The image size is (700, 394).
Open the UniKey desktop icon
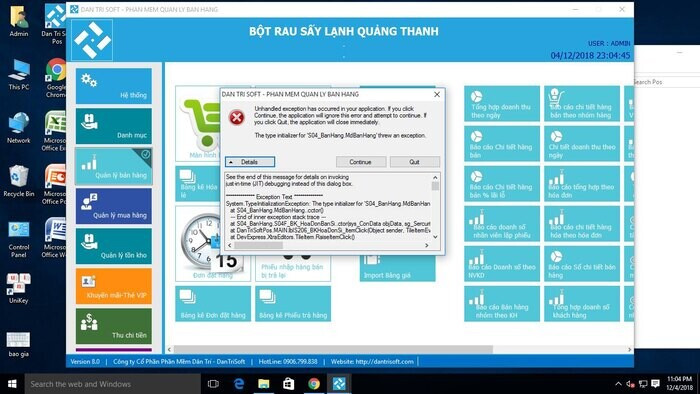pyautogui.click(x=18, y=288)
